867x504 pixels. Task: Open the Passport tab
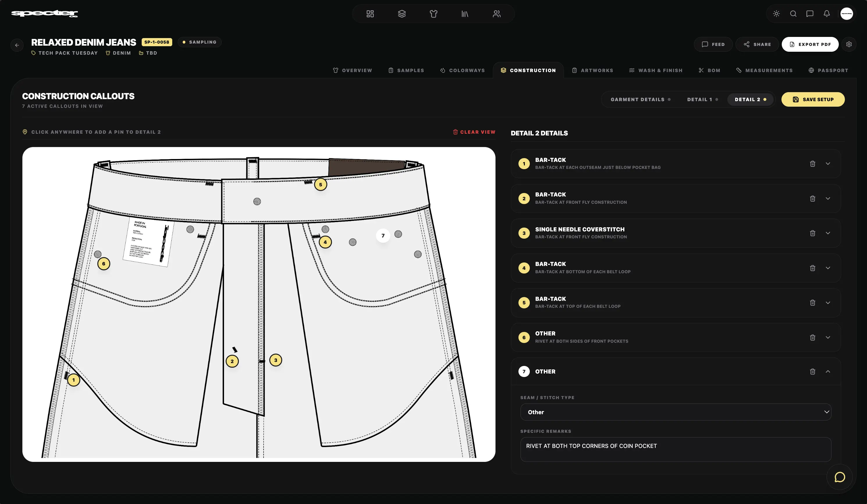828,70
